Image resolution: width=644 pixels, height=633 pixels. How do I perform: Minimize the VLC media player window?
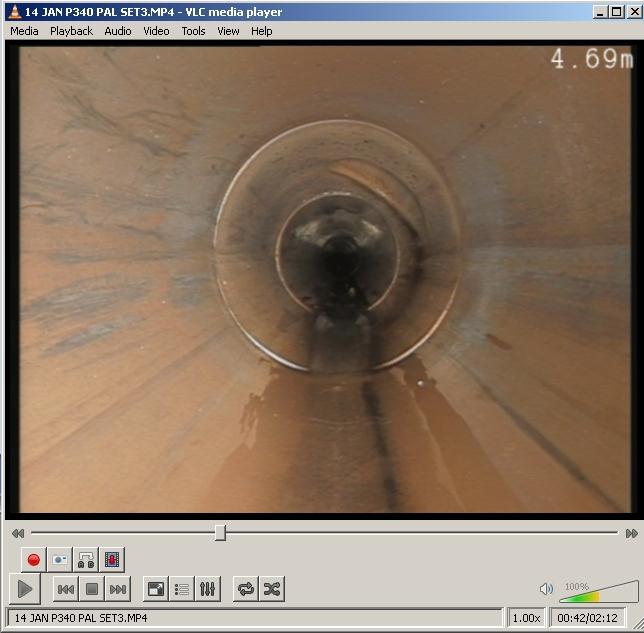(600, 12)
